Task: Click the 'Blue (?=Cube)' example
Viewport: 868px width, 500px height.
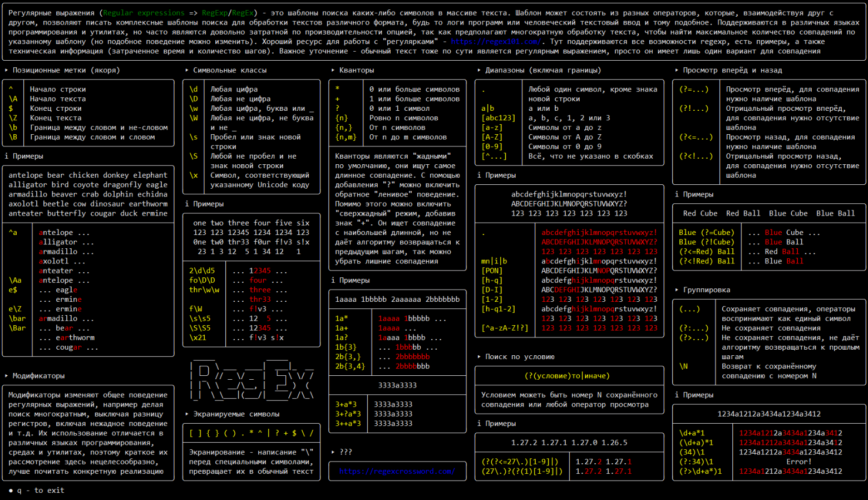Action: tap(707, 233)
